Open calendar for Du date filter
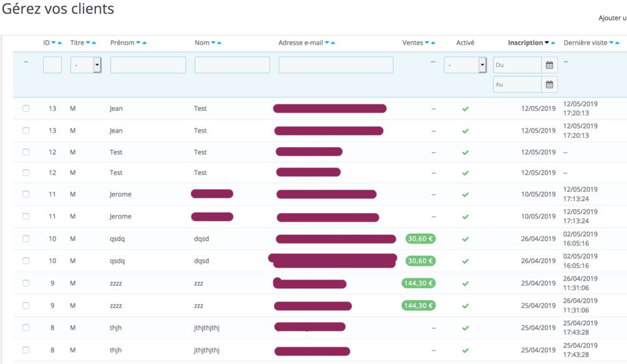Screen dimensions: 627x364 [x=549, y=65]
